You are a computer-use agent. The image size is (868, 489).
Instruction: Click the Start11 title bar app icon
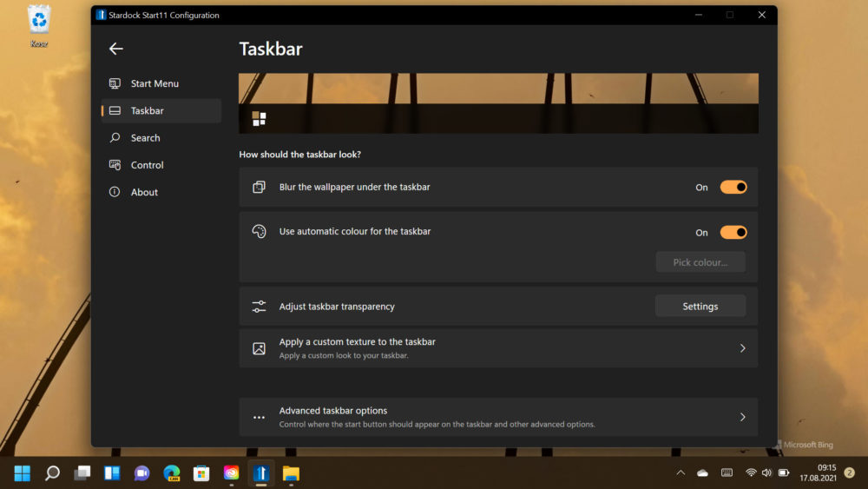100,15
